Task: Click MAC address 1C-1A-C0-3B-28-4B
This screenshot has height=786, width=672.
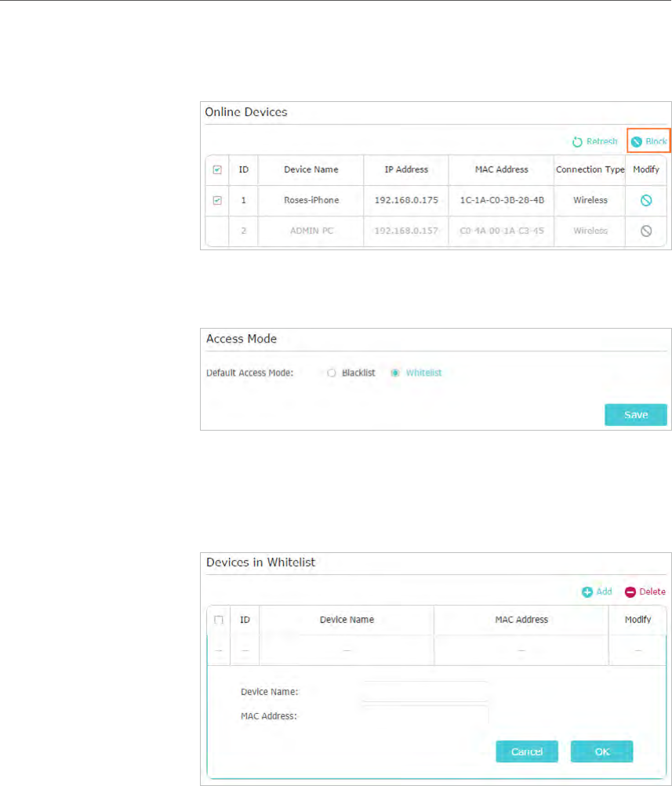Action: coord(502,200)
